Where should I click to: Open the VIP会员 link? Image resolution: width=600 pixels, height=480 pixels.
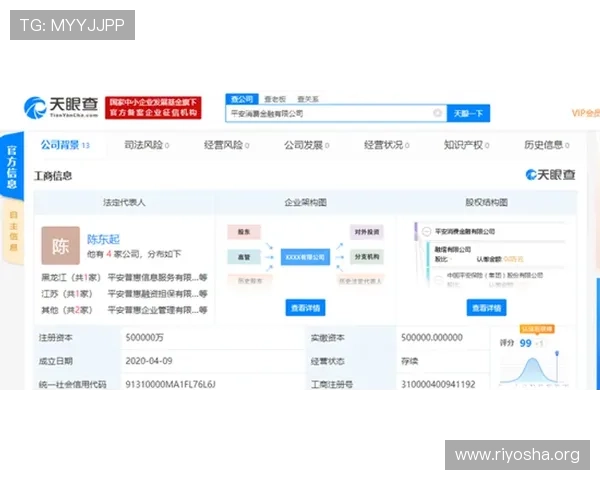coord(585,113)
